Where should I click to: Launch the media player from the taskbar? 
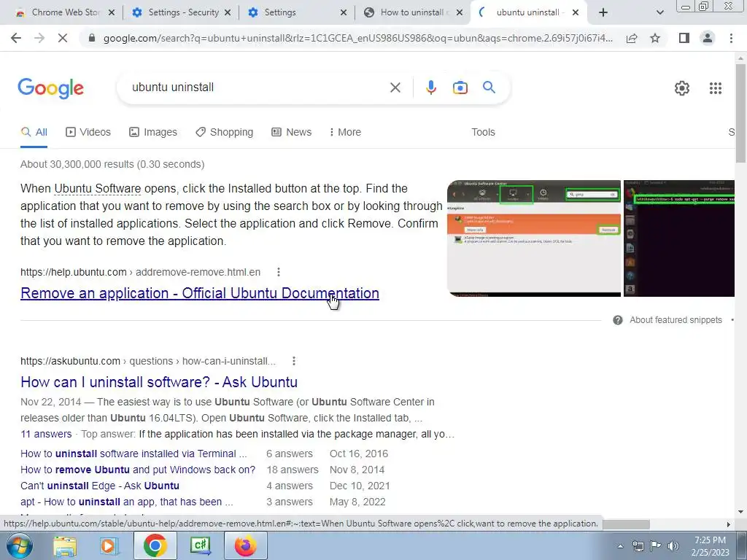coord(109,545)
